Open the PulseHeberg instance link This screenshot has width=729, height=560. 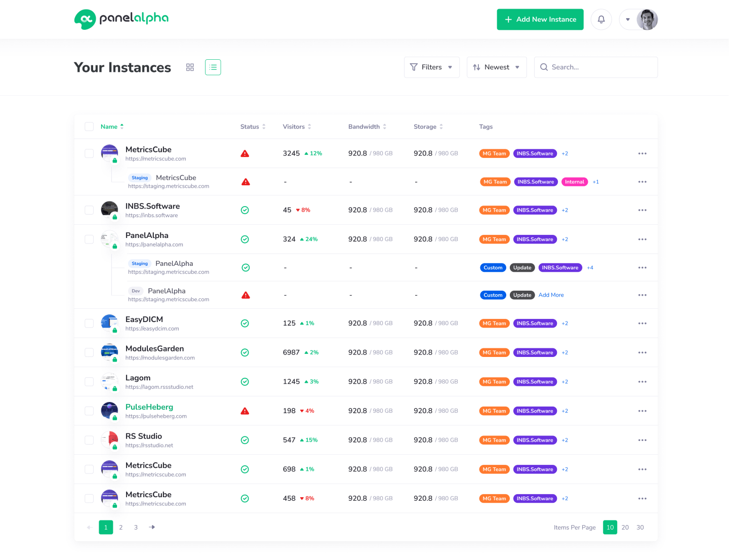tap(149, 407)
